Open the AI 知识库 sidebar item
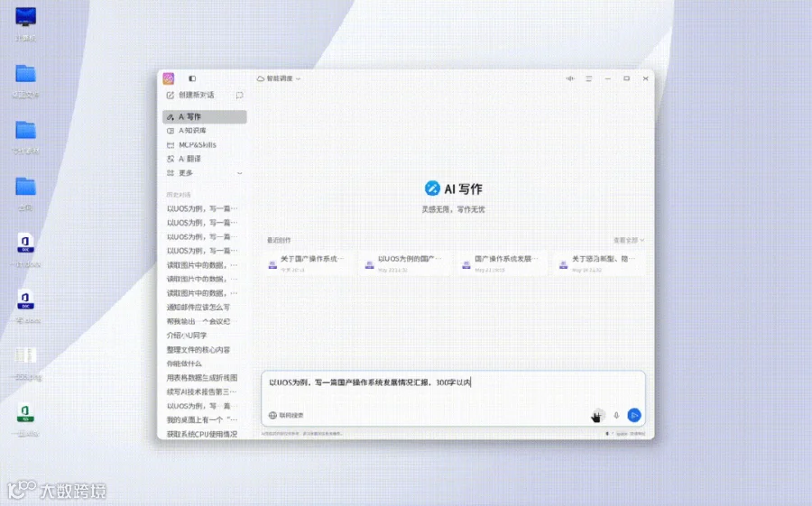Image resolution: width=812 pixels, height=506 pixels. pyautogui.click(x=205, y=131)
